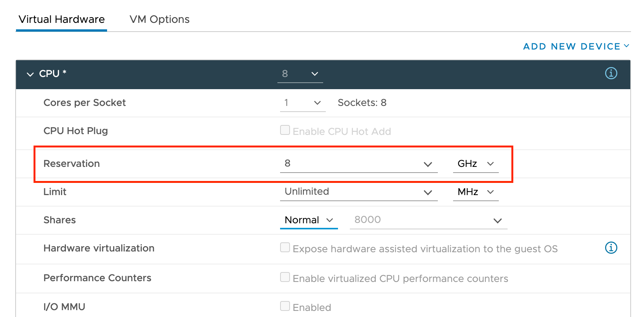Change Limit unit from MHz
The image size is (644, 317).
[476, 192]
